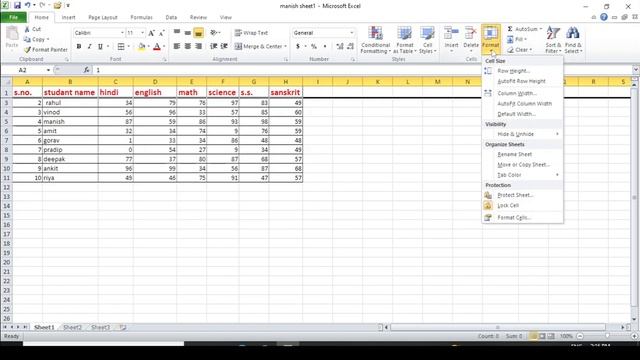The image size is (640, 360).
Task: Toggle Italic formatting
Action: 89,47
